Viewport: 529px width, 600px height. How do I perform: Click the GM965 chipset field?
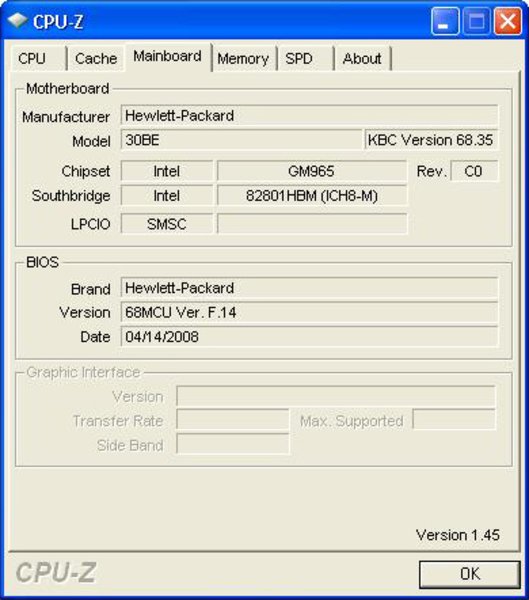point(312,171)
